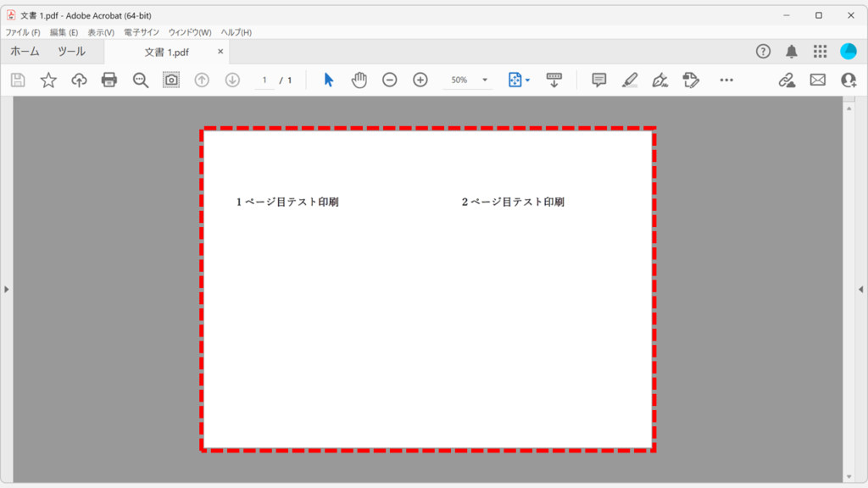Share a link to the file
The width and height of the screenshot is (868, 488).
click(787, 80)
